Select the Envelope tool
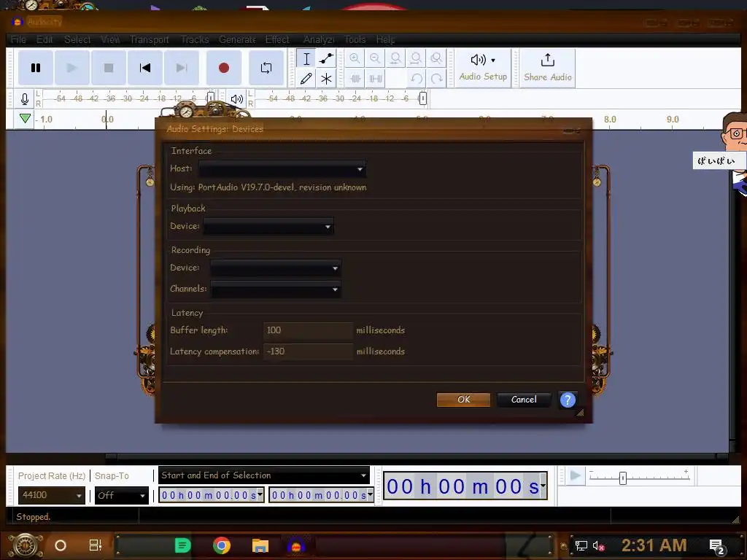This screenshot has width=747, height=560. 326,58
